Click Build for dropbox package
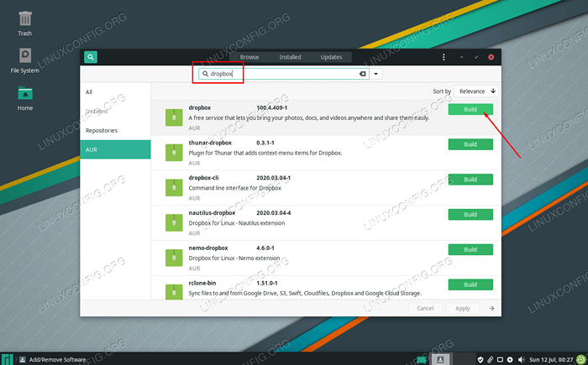This screenshot has height=365, width=588. 470,109
